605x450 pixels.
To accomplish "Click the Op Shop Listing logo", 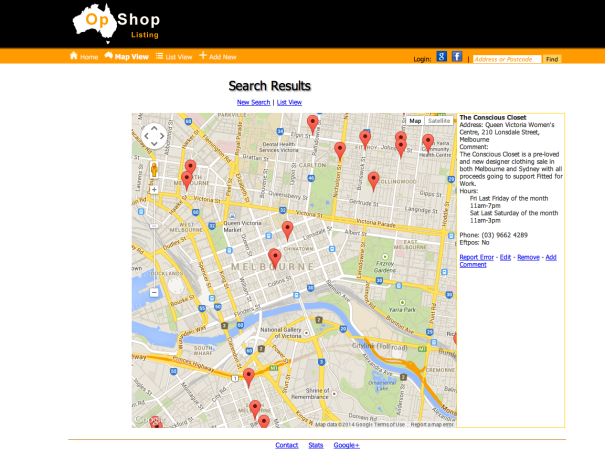I will 114,24.
